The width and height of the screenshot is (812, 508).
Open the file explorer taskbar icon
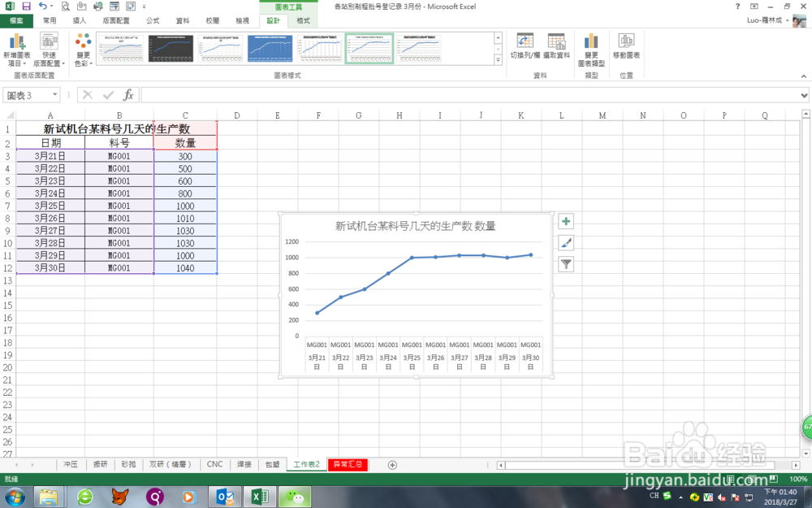point(49,497)
